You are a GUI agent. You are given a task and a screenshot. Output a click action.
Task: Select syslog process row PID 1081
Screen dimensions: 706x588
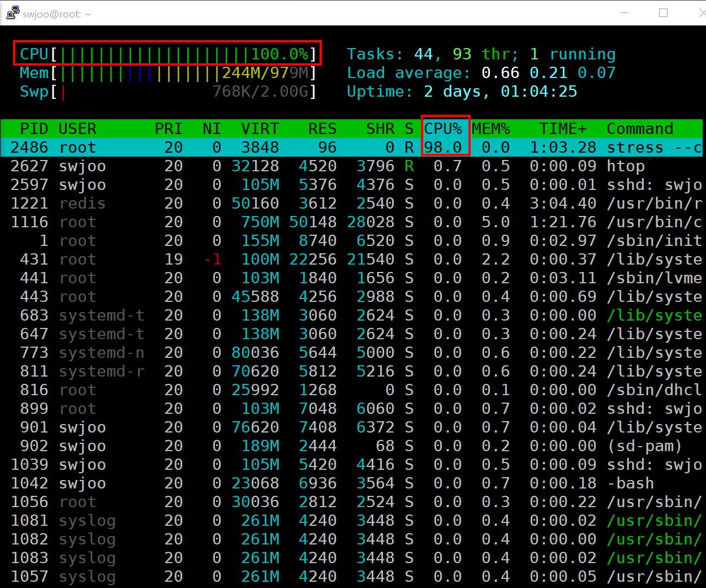(351, 520)
